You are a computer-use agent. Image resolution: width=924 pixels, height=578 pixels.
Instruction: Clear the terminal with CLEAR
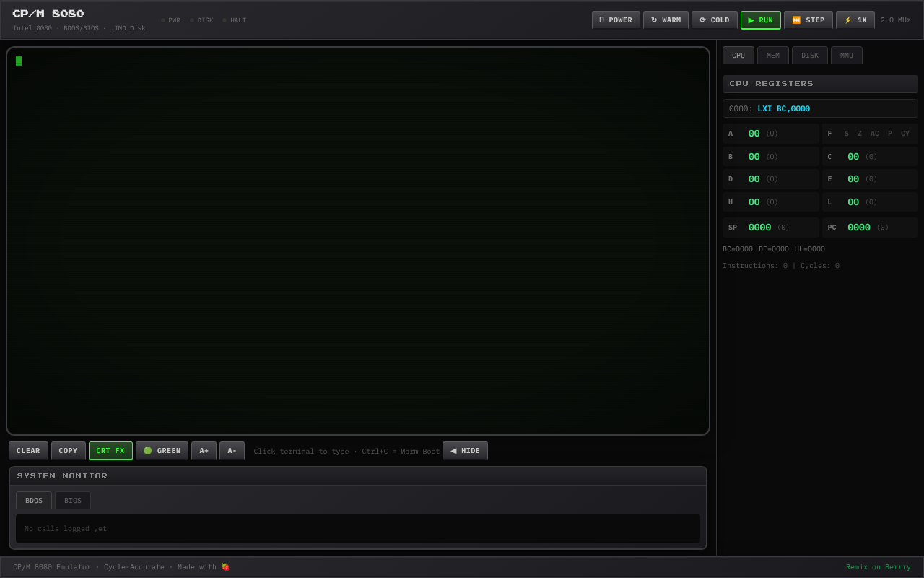point(28,451)
